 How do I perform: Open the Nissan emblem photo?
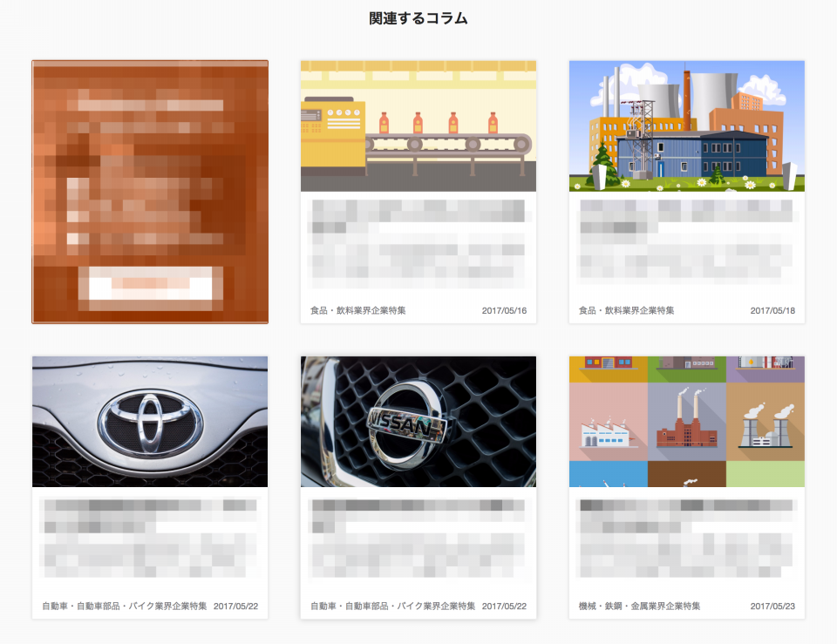[x=418, y=422]
